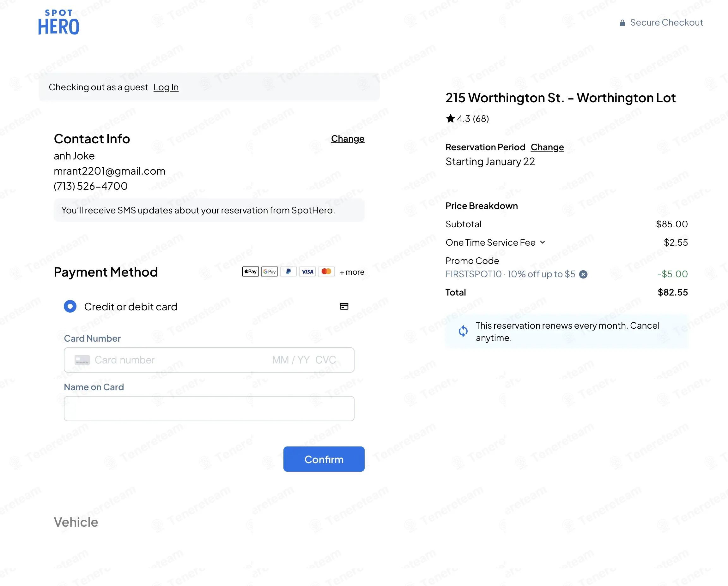This screenshot has height=586, width=728.
Task: Click the FIRSTSPOT10 promo code text
Action: pos(510,274)
